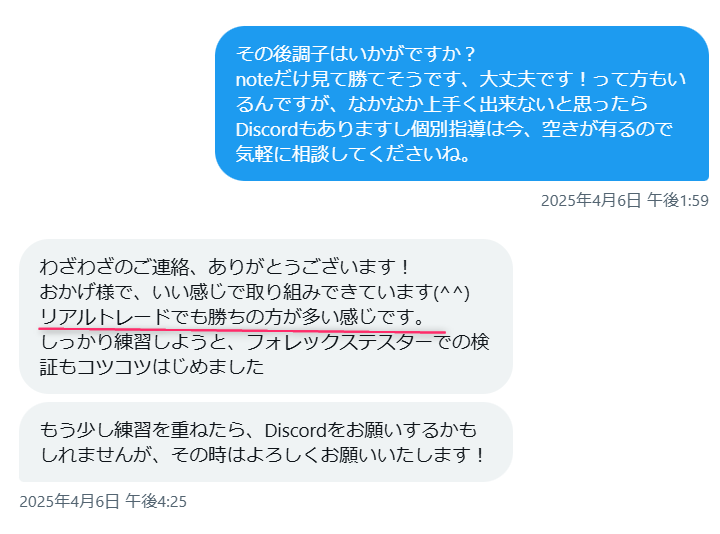Click the word Discord in blue bubble
The height and width of the screenshot is (534, 720).
(267, 129)
